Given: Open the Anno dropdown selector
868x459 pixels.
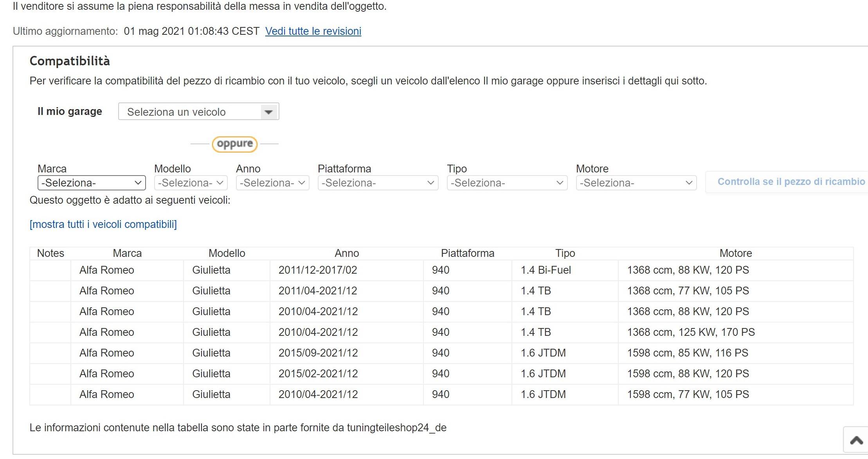Looking at the screenshot, I should [x=272, y=183].
